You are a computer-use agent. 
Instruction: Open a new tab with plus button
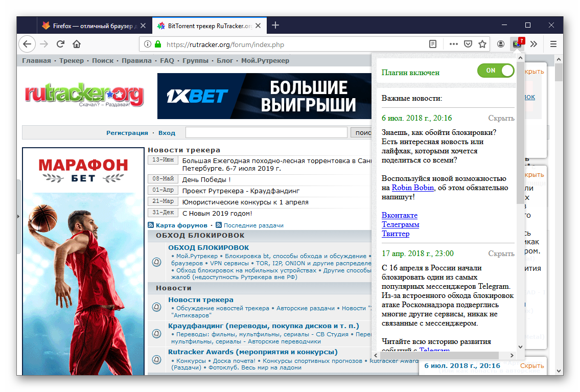tap(275, 26)
